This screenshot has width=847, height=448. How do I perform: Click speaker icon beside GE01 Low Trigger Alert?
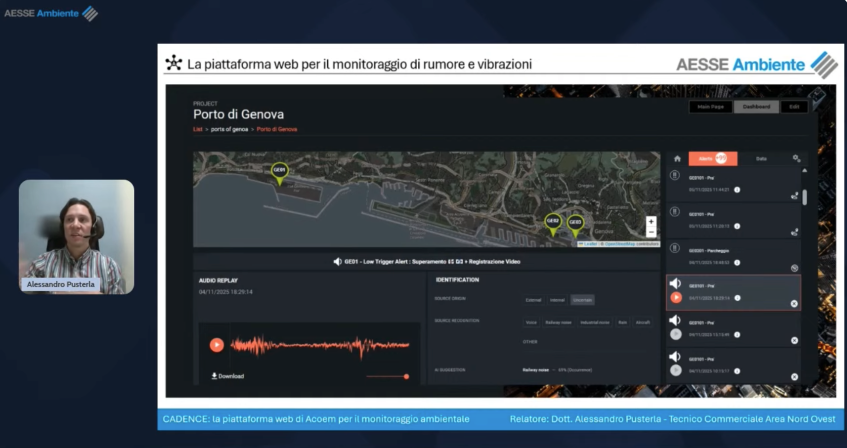338,262
